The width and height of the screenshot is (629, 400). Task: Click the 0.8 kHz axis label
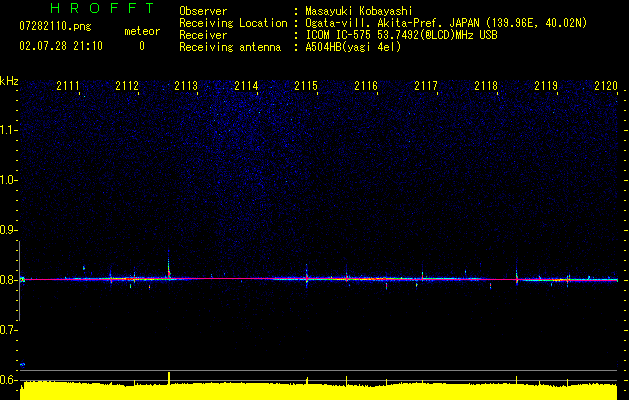(x=9, y=280)
